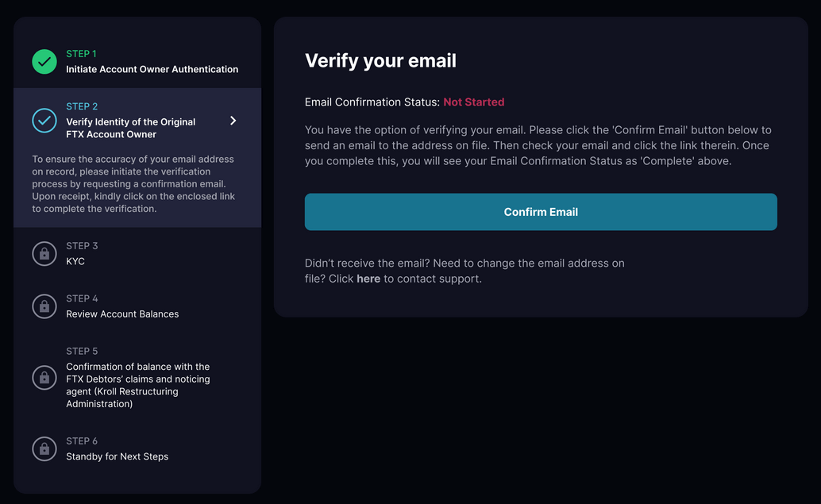Select the padlock icon beside Step 5
Image resolution: width=821 pixels, height=504 pixels.
pyautogui.click(x=44, y=377)
